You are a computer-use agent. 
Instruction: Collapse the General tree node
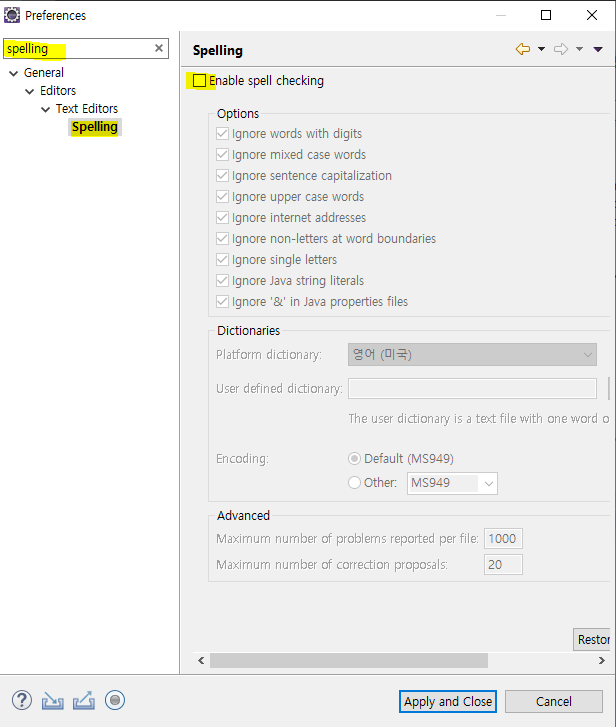pos(14,73)
